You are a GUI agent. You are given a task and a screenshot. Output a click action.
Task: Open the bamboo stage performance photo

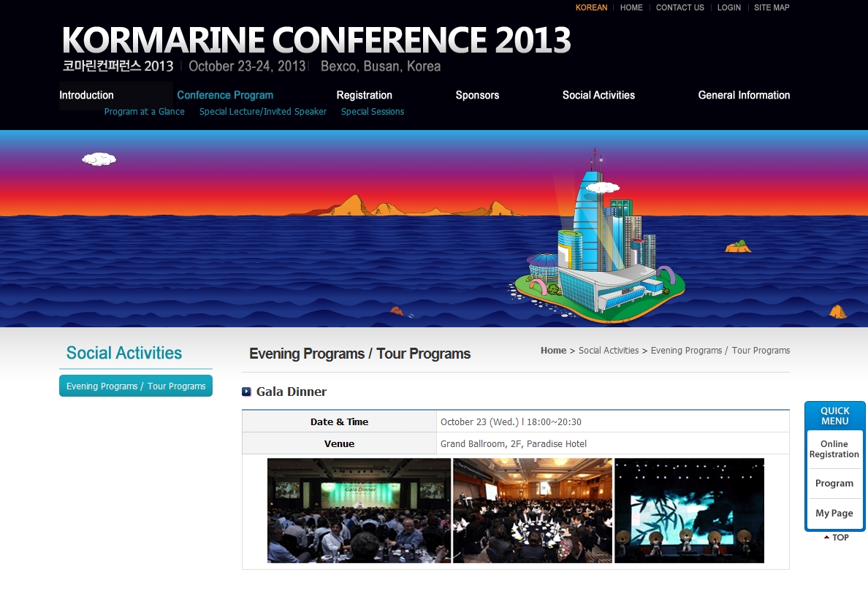pyautogui.click(x=689, y=511)
